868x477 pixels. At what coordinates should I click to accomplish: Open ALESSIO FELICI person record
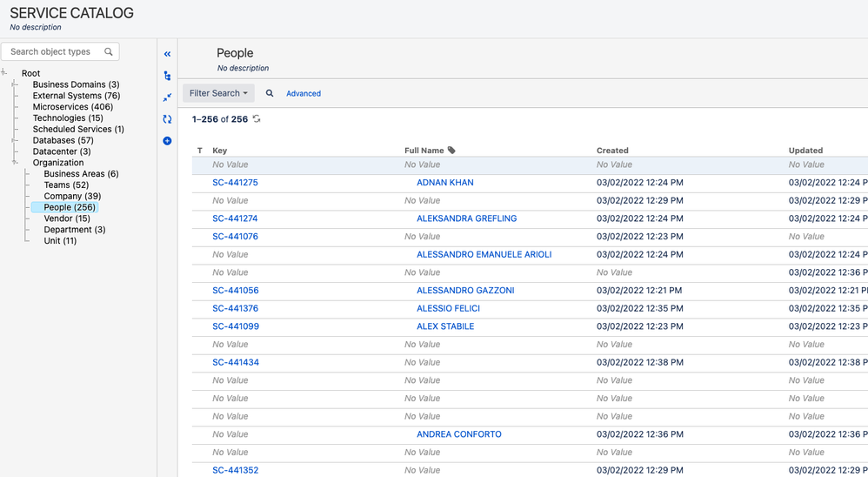pos(449,308)
